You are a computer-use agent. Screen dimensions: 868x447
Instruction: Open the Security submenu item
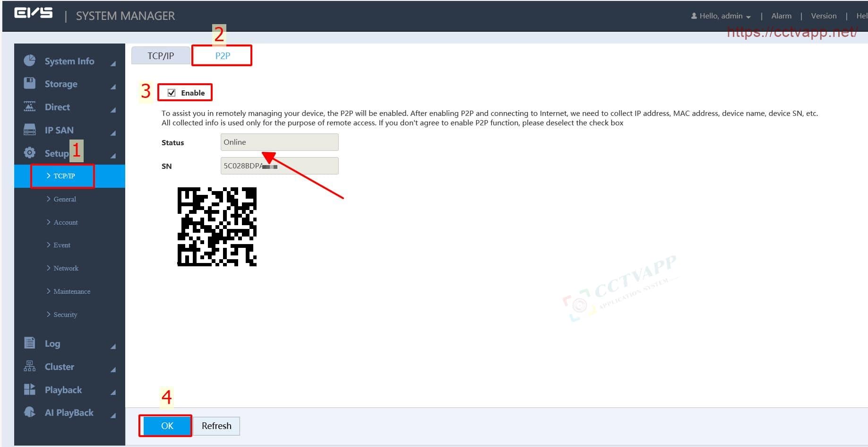tap(65, 315)
